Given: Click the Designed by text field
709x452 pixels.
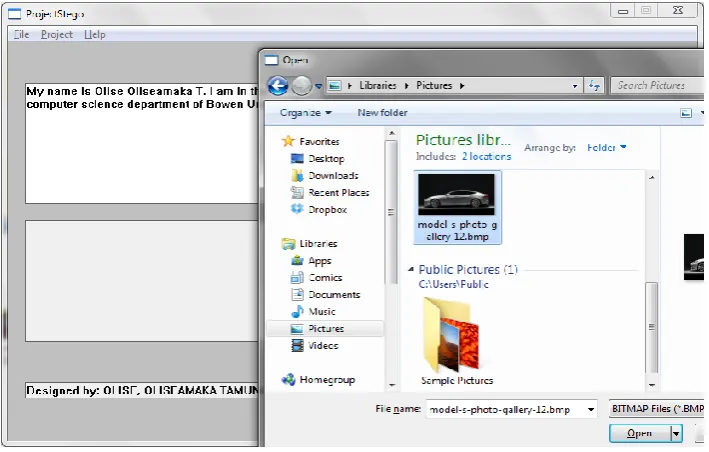Looking at the screenshot, I should pyautogui.click(x=142, y=390).
